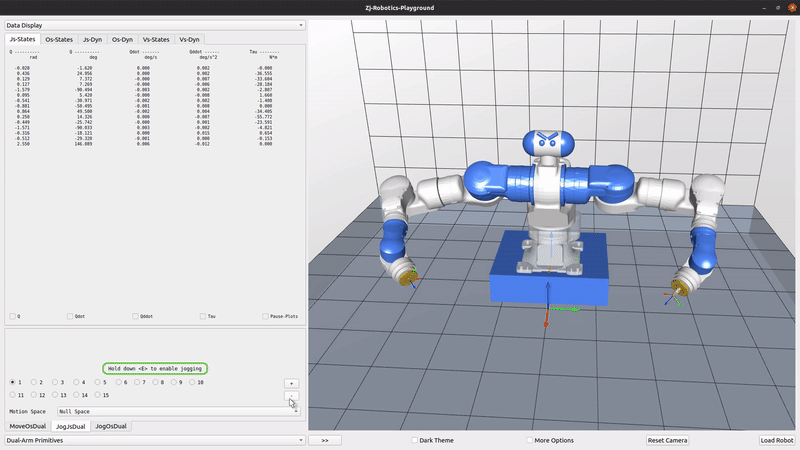The height and width of the screenshot is (450, 800).
Task: Expand the Motion Space Null Space dropdown
Action: click(x=178, y=411)
